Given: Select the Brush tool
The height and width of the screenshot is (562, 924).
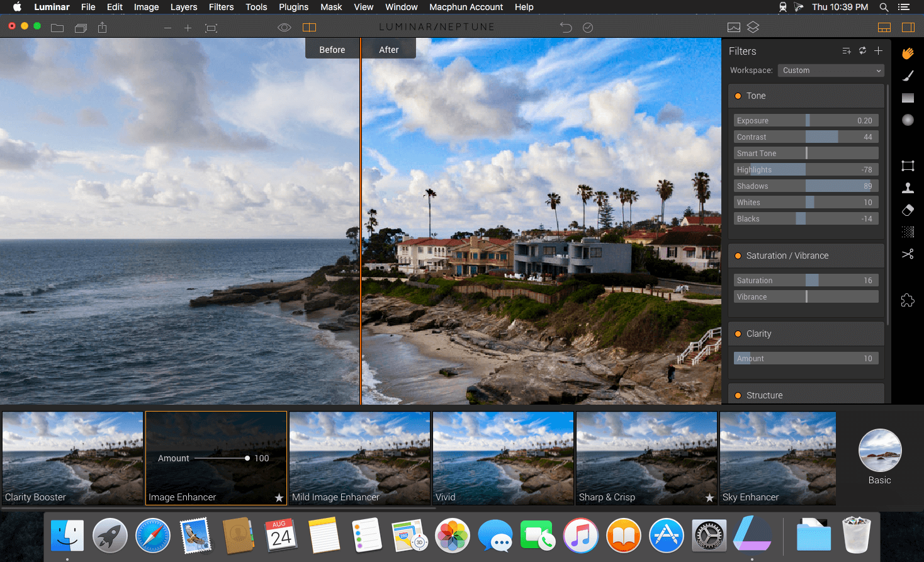Looking at the screenshot, I should click(x=908, y=76).
